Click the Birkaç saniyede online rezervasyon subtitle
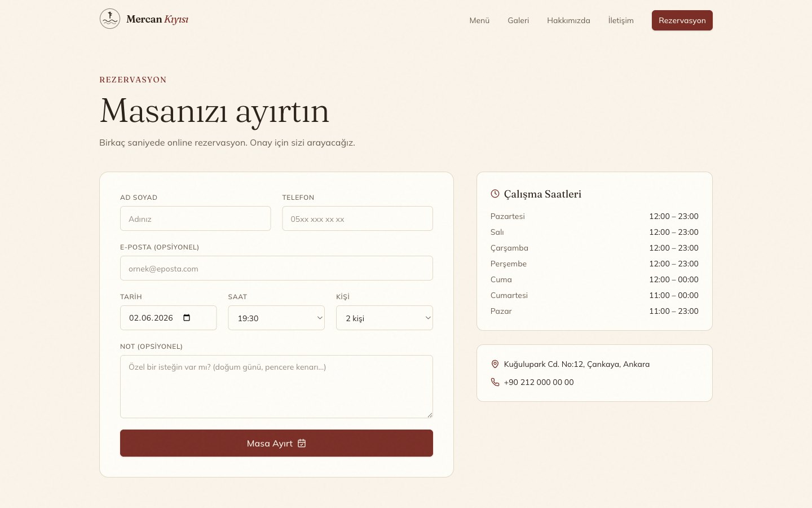This screenshot has height=508, width=812. coord(227,142)
